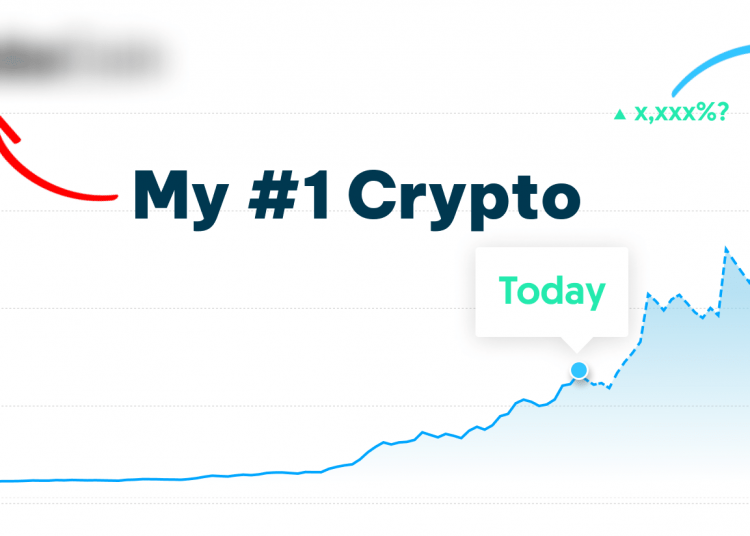The height and width of the screenshot is (536, 750).
Task: Click the dashed dip right of Today dot
Action: pos(608,387)
